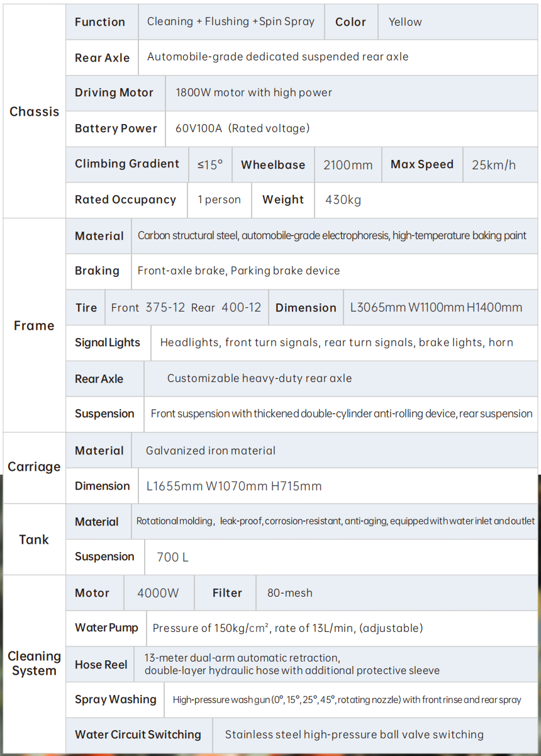This screenshot has height=756, width=541.
Task: Click the Yellow color value cell
Action: pos(457,22)
